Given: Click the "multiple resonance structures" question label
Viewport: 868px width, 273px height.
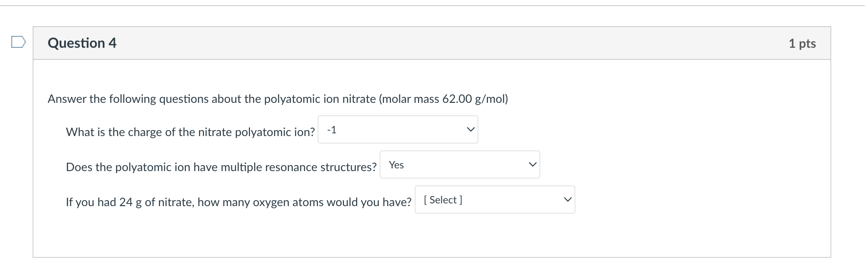Looking at the screenshot, I should coord(221,167).
